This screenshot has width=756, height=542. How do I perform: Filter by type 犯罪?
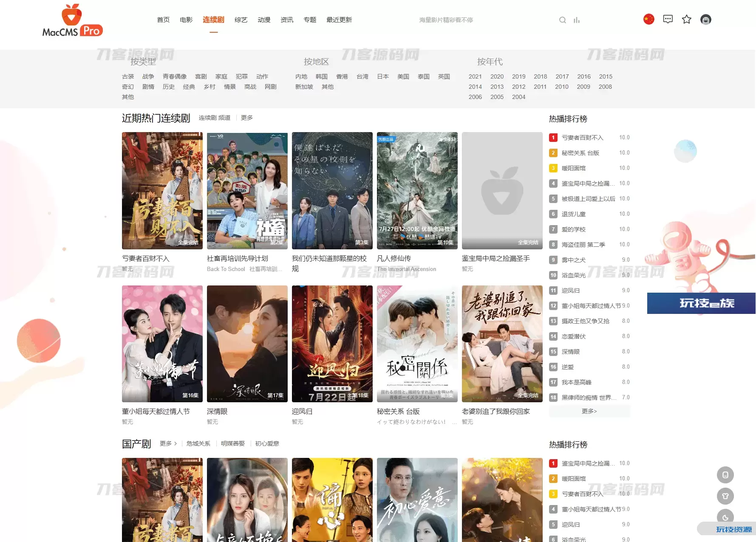[242, 76]
